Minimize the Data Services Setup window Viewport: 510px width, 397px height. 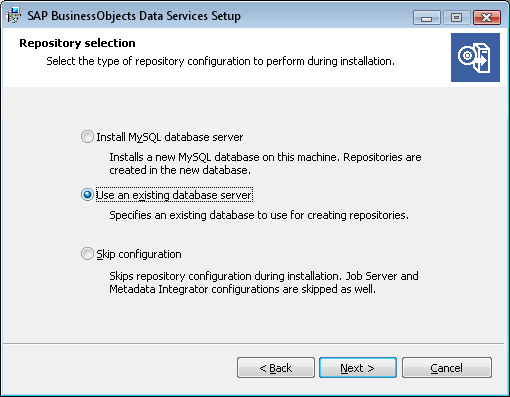[x=427, y=17]
